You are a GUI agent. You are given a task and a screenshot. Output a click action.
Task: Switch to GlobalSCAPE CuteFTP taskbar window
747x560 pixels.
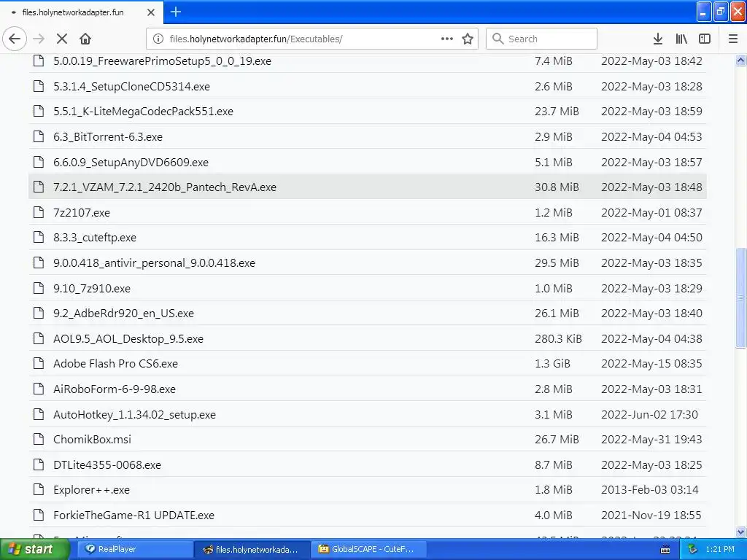(369, 549)
